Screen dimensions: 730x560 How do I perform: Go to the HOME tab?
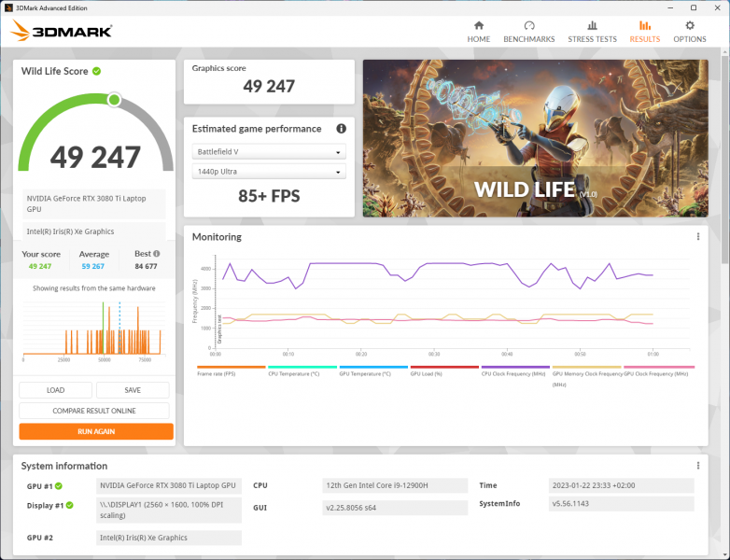(479, 32)
